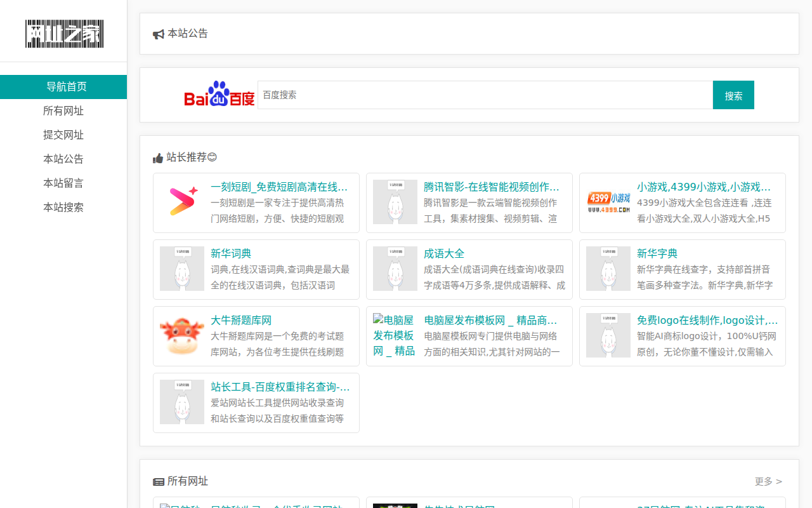Screen dimensions: 812x508
Task: Click the site logo in sidebar
Action: 64,34
